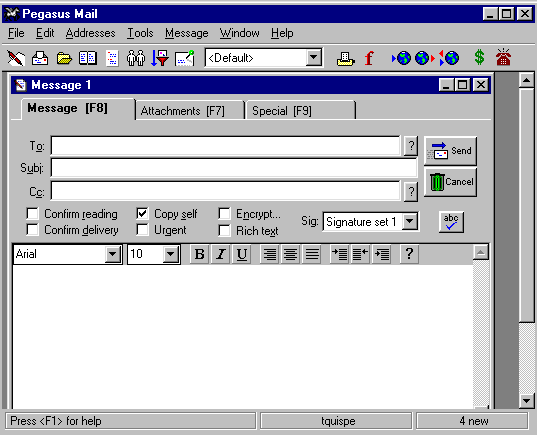Click the compose new message pen icon
537x435 pixels.
click(x=16, y=58)
